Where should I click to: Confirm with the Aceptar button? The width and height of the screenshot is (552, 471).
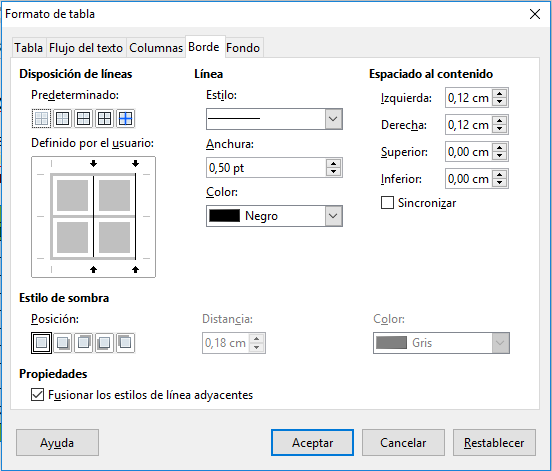pyautogui.click(x=312, y=442)
